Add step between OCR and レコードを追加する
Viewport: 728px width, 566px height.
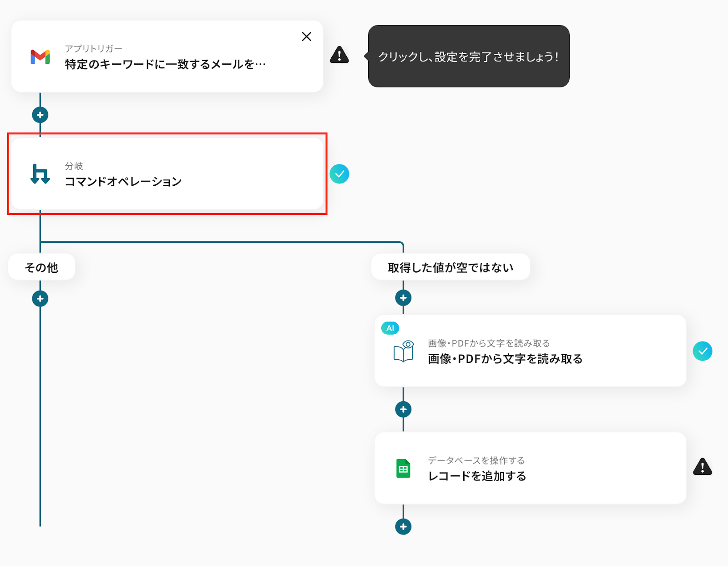tap(403, 409)
